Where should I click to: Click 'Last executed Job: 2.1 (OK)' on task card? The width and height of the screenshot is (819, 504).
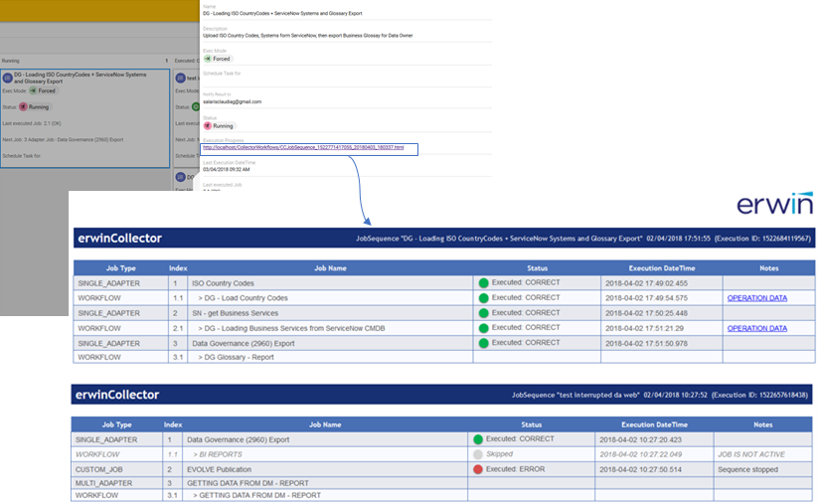[x=32, y=124]
